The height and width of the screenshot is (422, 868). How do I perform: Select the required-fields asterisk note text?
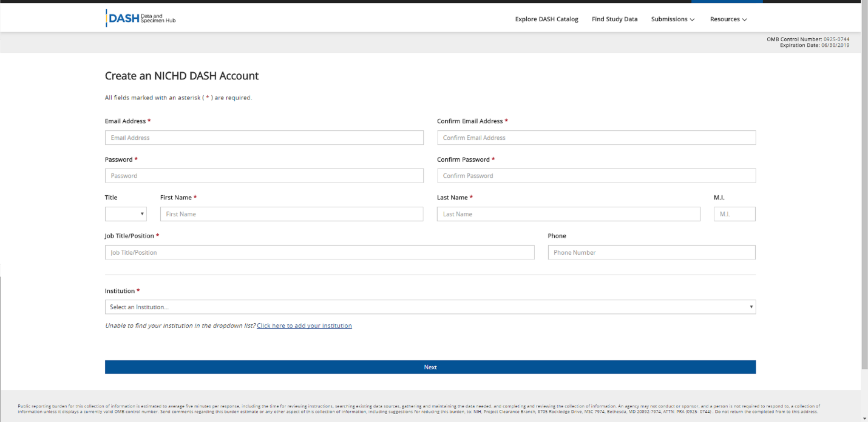point(178,98)
